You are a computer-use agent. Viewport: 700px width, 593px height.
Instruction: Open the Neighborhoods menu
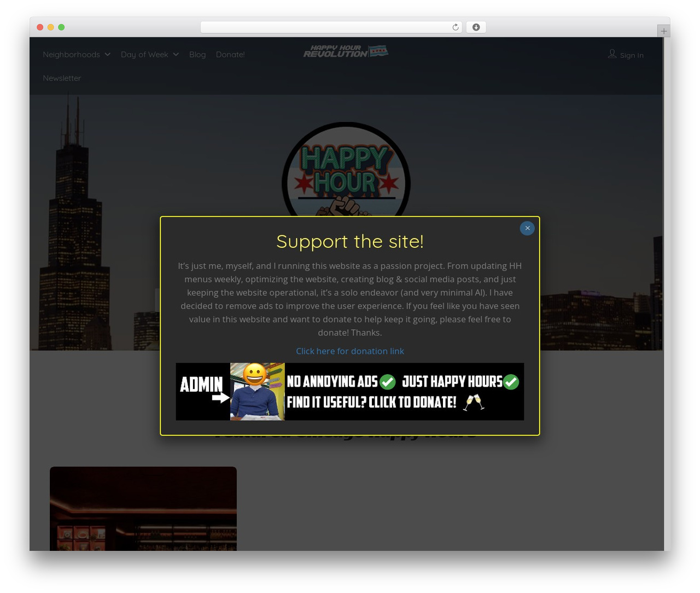[x=72, y=55]
